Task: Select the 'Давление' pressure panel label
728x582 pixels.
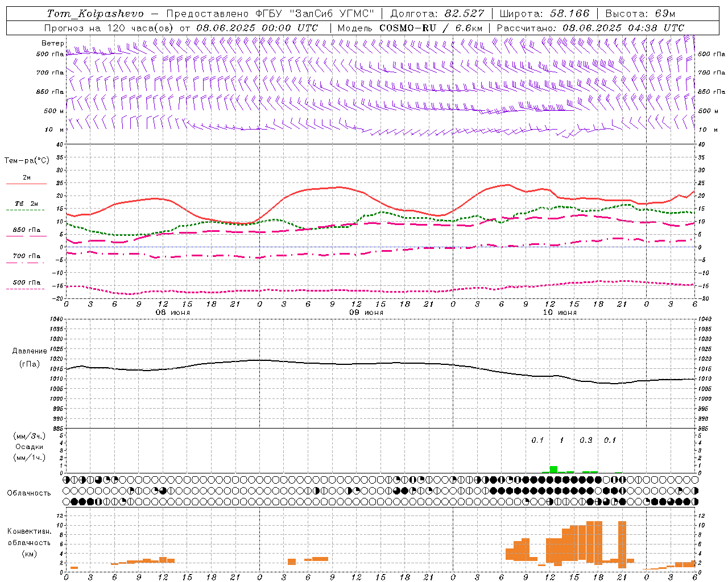Action: point(30,351)
